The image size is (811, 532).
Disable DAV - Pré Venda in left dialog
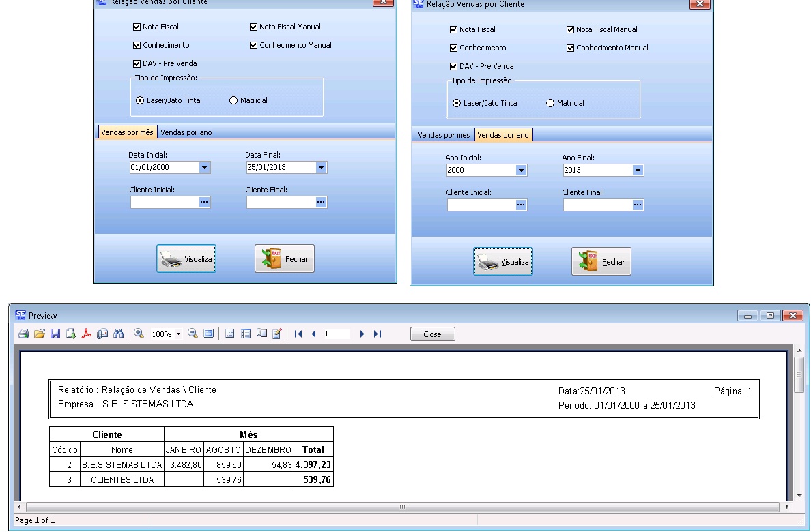137,63
